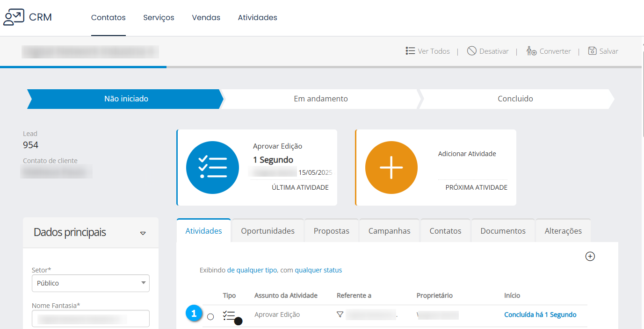Click the Desativar icon
The height and width of the screenshot is (329, 644).
click(x=471, y=51)
